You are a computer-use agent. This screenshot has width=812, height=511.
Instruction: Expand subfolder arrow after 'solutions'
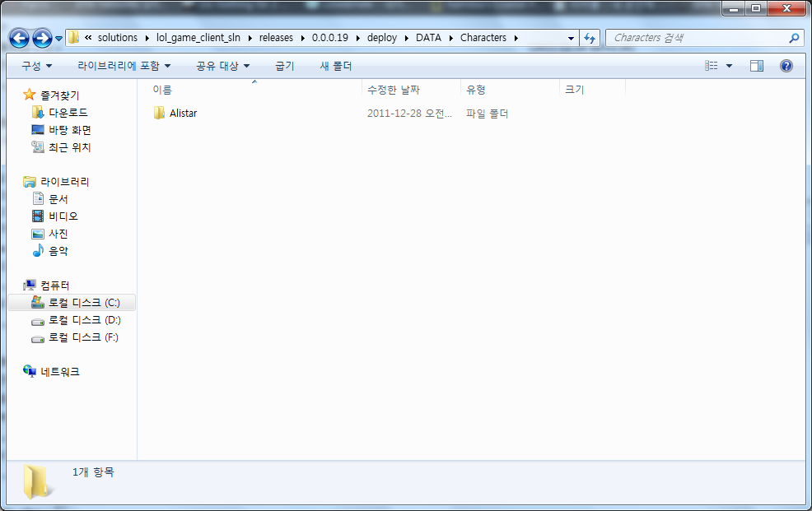click(x=147, y=38)
